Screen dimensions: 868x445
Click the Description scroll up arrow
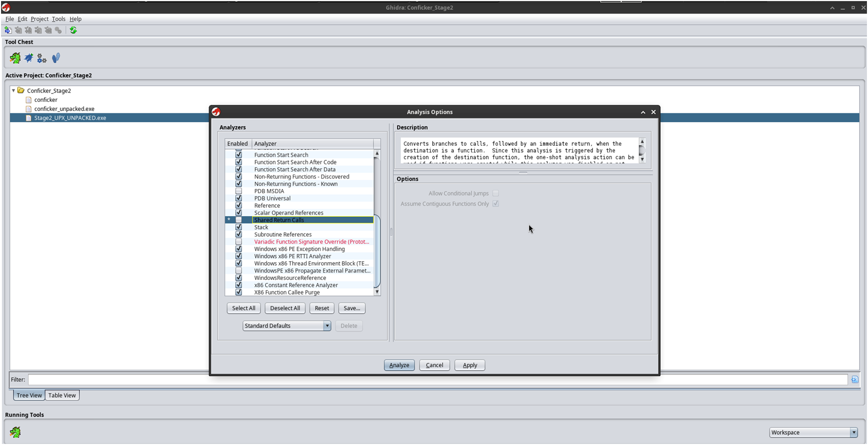click(642, 142)
